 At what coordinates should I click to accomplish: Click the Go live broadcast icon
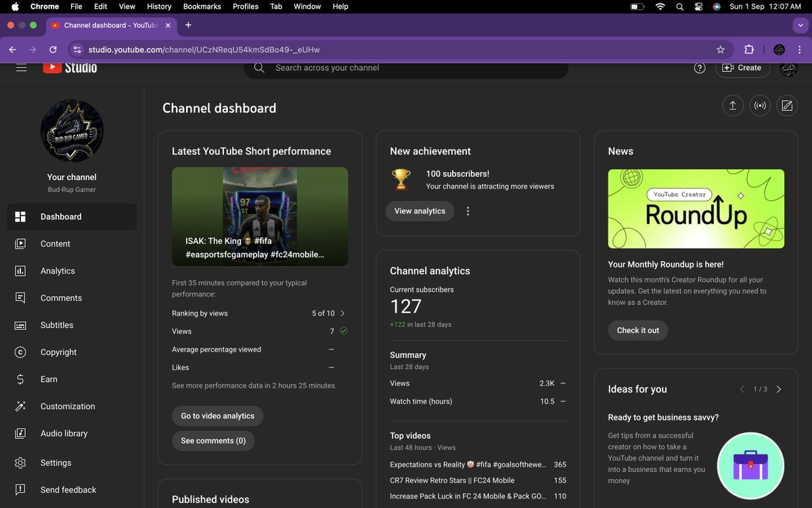[x=760, y=106]
